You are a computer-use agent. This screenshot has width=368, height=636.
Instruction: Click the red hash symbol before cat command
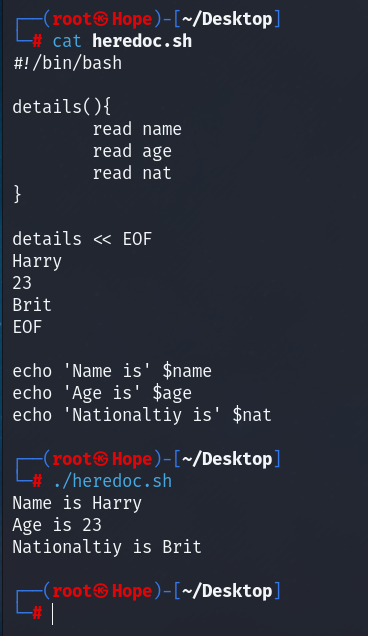pos(37,41)
